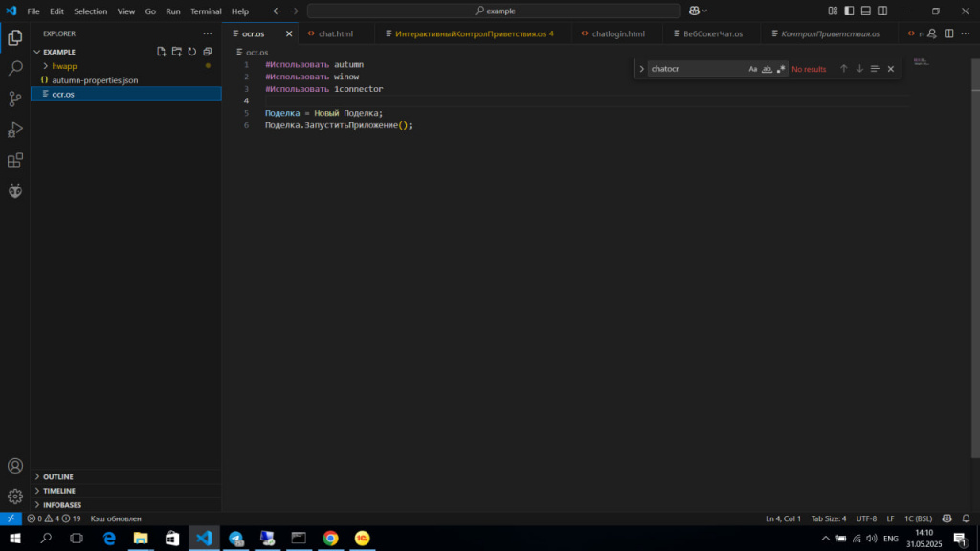Go to previous search match
980x551 pixels.
(844, 69)
